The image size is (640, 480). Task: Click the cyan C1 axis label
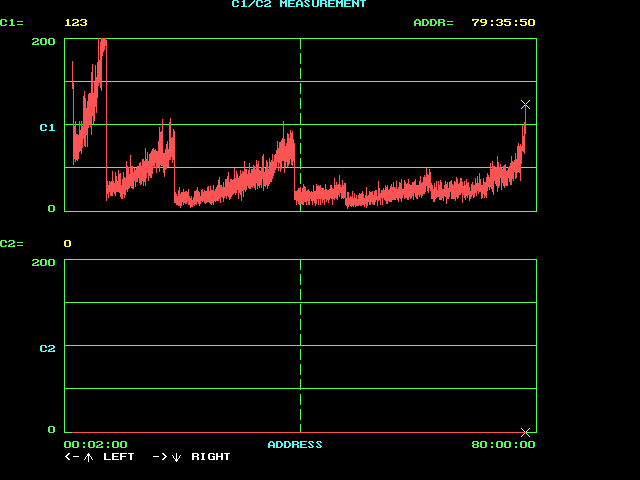pyautogui.click(x=47, y=128)
